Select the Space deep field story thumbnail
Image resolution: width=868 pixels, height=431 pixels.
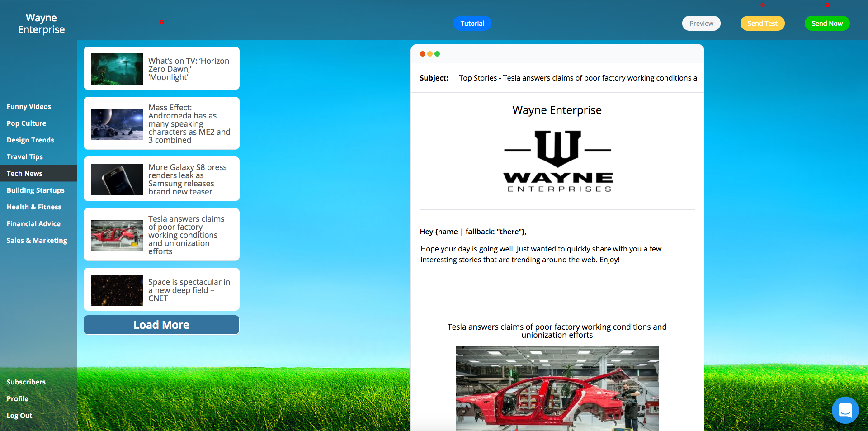pos(117,290)
